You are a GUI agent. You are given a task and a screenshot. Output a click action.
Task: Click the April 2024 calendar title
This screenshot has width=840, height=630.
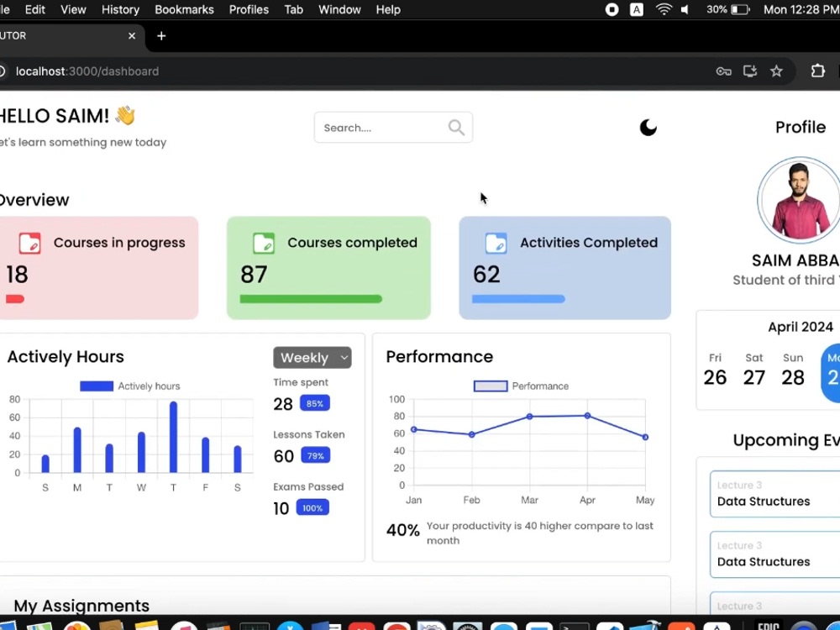click(801, 327)
